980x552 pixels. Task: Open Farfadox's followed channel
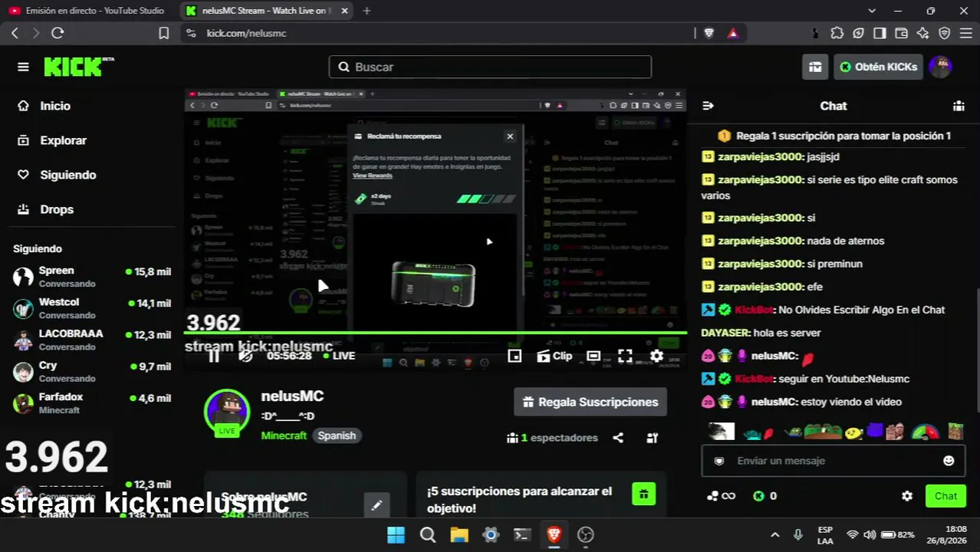[92, 402]
